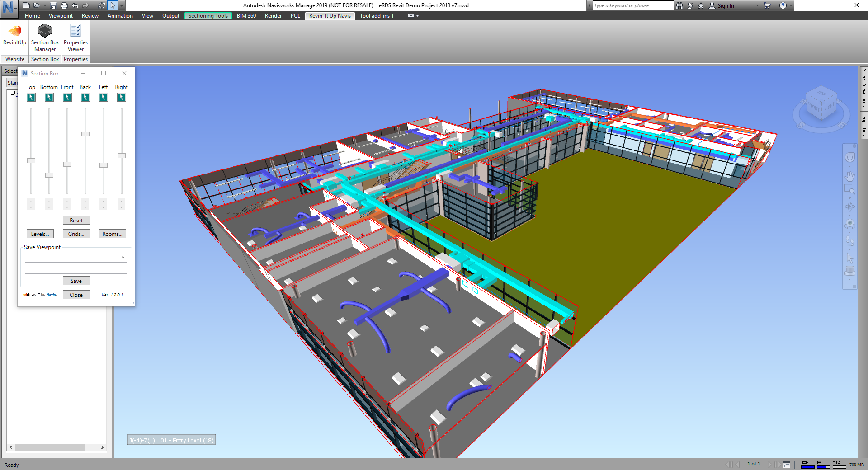Toggle the Back plane selection button
The height and width of the screenshot is (470, 868).
(x=85, y=97)
